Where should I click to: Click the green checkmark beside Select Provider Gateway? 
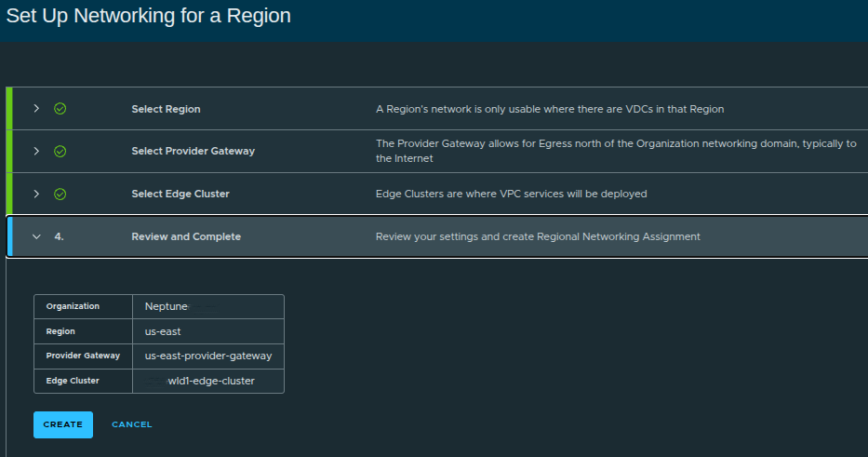(x=60, y=151)
